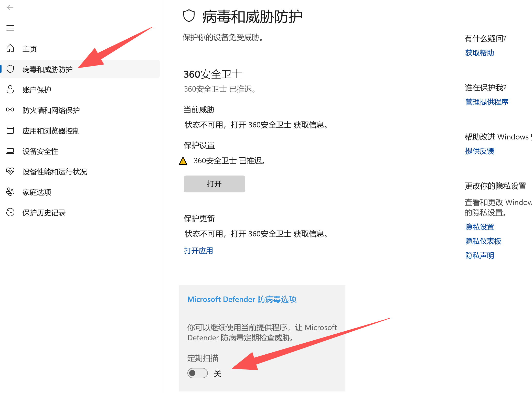Click the 有什么疑问? heading

point(485,38)
